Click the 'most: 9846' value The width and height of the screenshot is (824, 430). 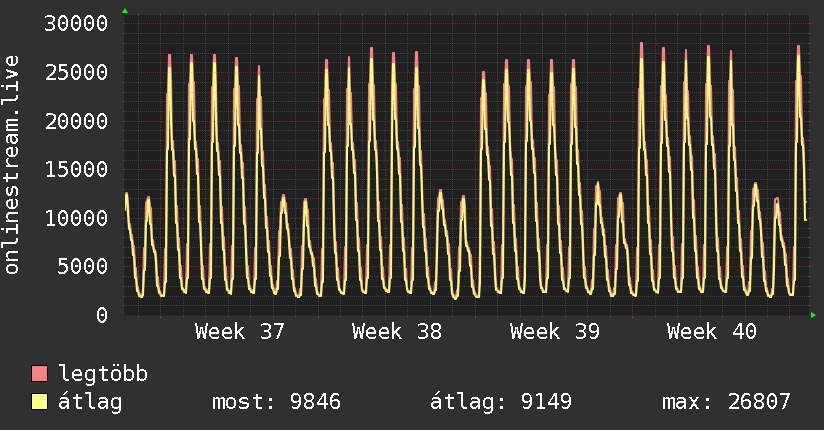point(276,402)
